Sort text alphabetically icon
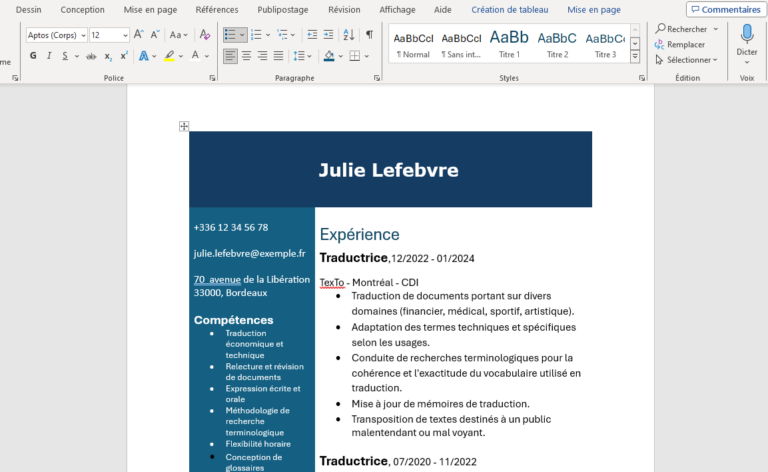768x472 pixels. 349,35
